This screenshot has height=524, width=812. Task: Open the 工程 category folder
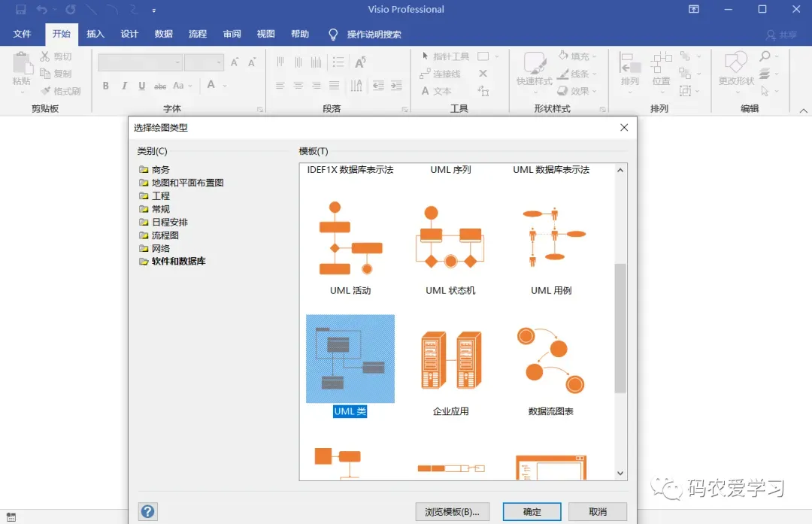click(154, 195)
